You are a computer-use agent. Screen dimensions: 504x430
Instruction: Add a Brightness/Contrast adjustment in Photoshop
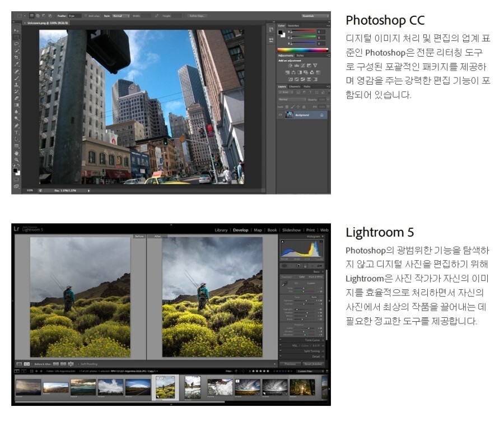pos(290,66)
